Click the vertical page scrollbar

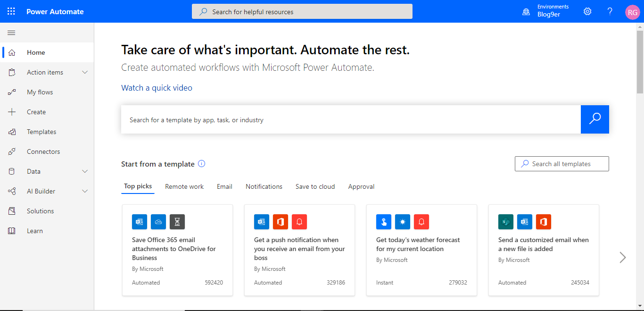pyautogui.click(x=640, y=61)
